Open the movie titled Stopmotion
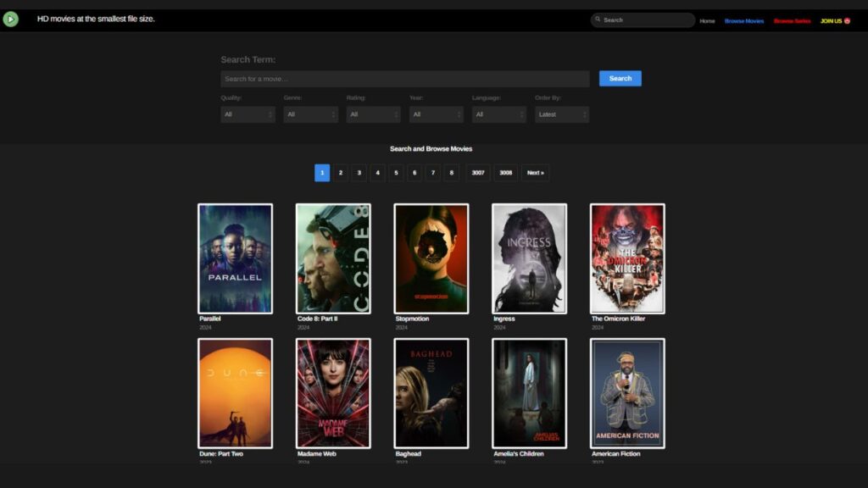868x488 pixels. 431,258
